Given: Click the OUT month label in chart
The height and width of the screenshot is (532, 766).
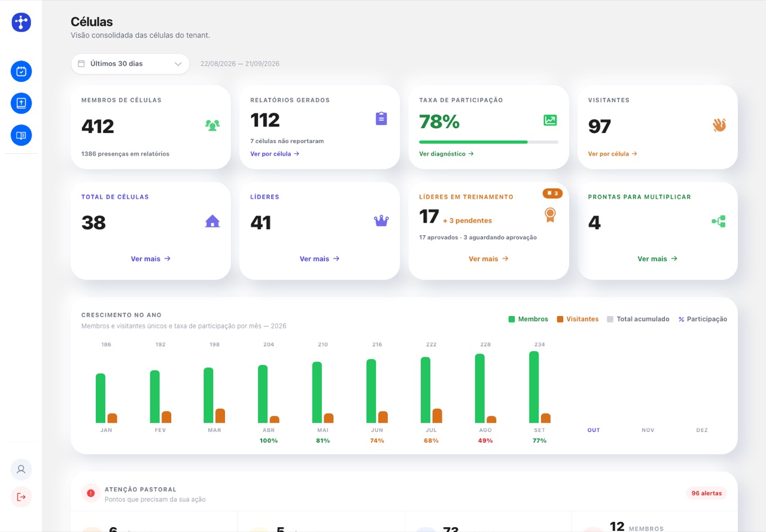Looking at the screenshot, I should point(594,430).
